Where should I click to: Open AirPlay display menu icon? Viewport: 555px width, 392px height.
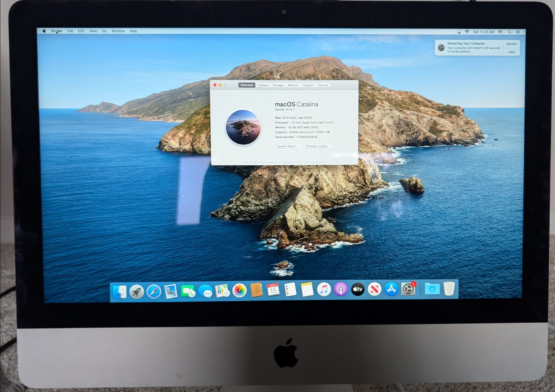pyautogui.click(x=459, y=32)
